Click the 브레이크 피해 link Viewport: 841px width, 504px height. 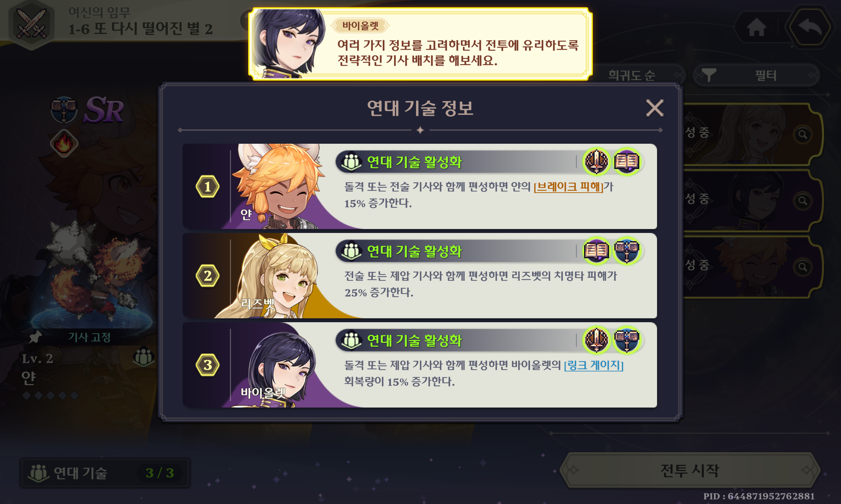568,186
